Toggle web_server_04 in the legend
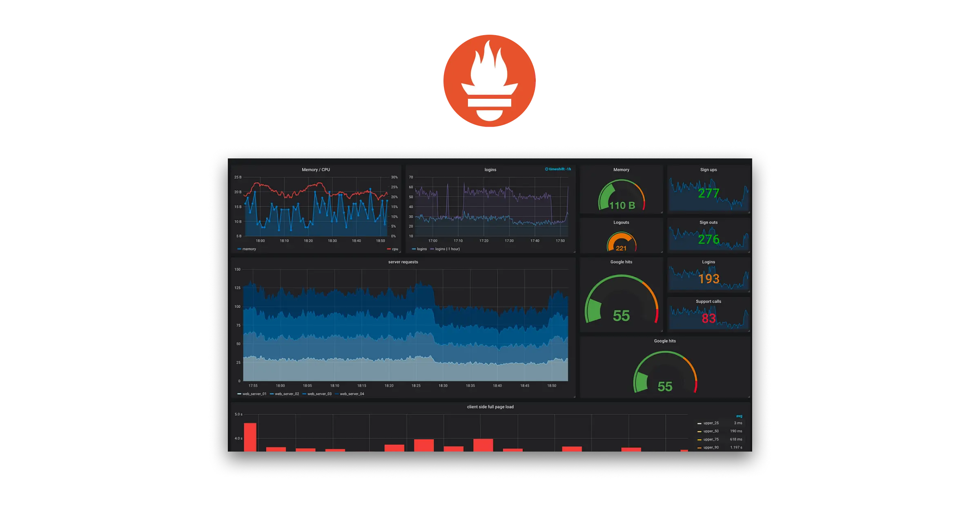 [352, 394]
